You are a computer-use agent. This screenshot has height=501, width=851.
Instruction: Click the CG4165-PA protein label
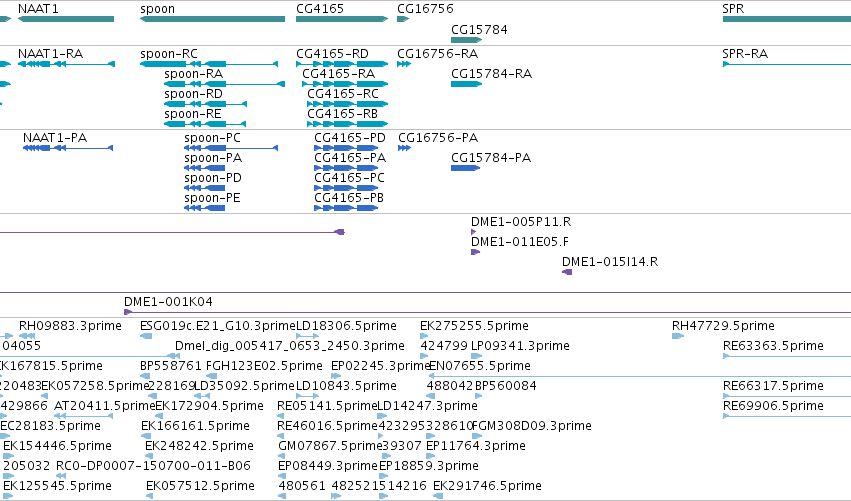(x=350, y=158)
